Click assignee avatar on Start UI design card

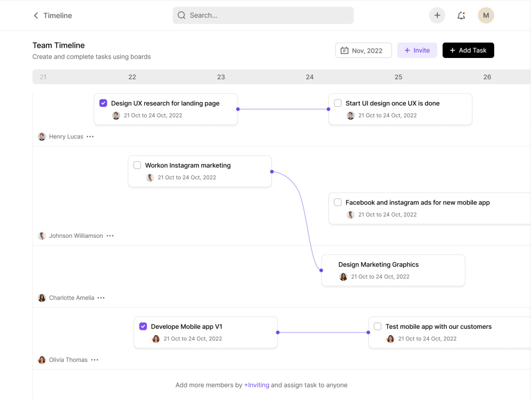point(351,115)
